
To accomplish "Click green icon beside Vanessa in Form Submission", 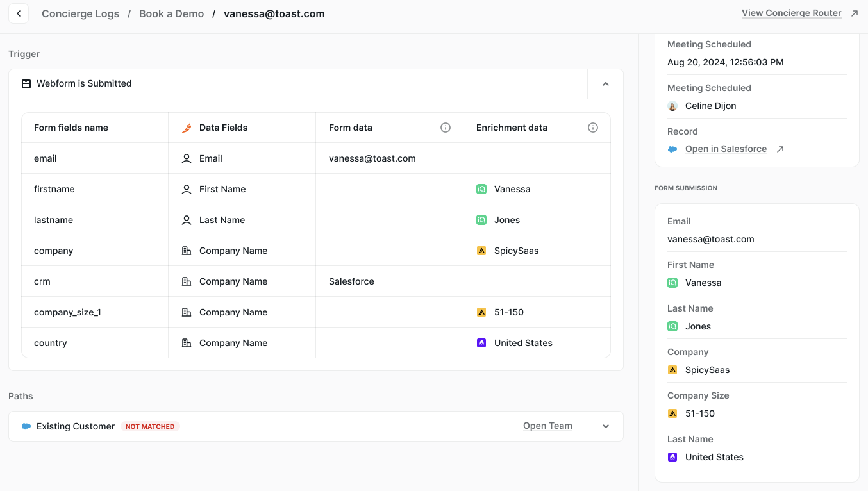I will pos(672,283).
